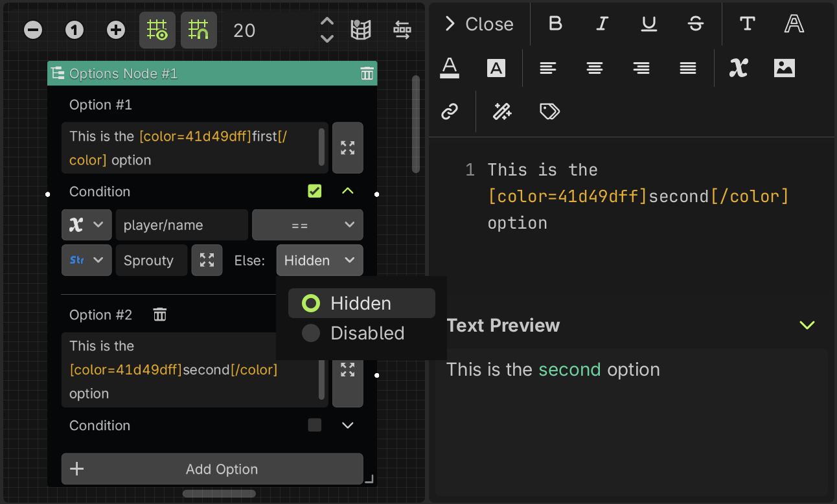Click graph vertical scrollbar
This screenshot has height=504, width=837.
point(416,124)
